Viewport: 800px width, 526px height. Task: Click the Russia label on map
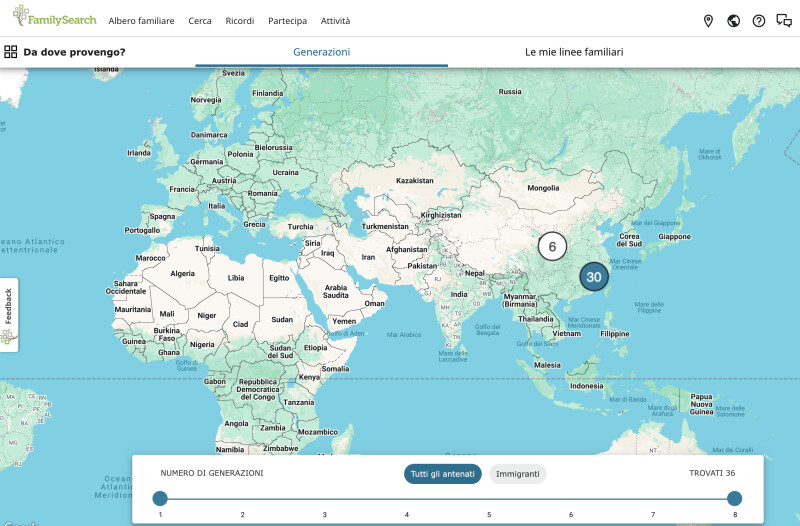[510, 91]
